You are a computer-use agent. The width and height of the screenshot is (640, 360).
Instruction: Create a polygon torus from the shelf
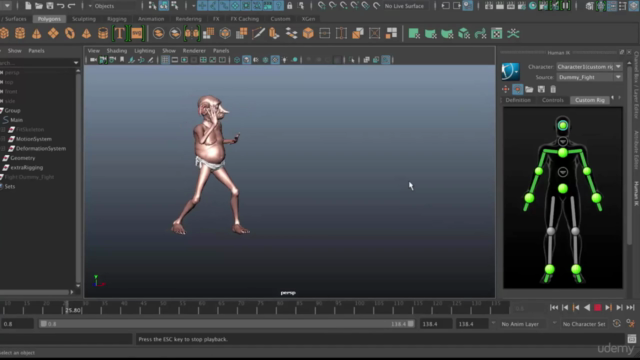pos(70,33)
